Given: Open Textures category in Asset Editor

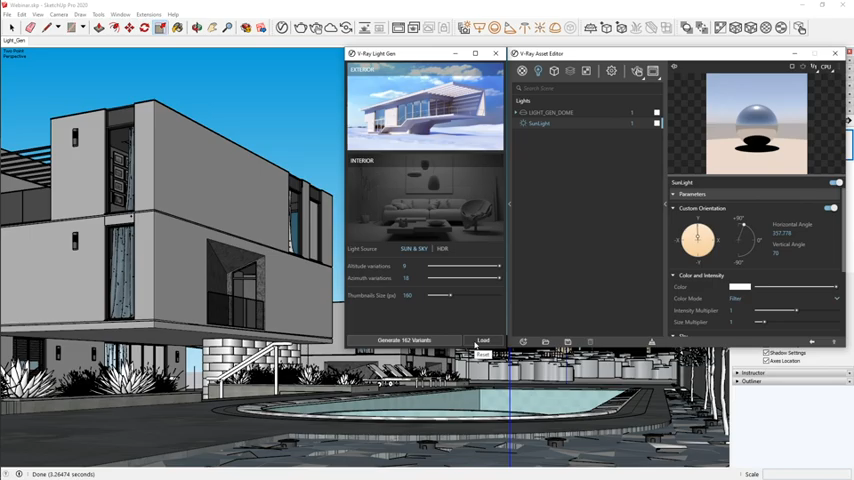Looking at the screenshot, I should pyautogui.click(x=586, y=71).
